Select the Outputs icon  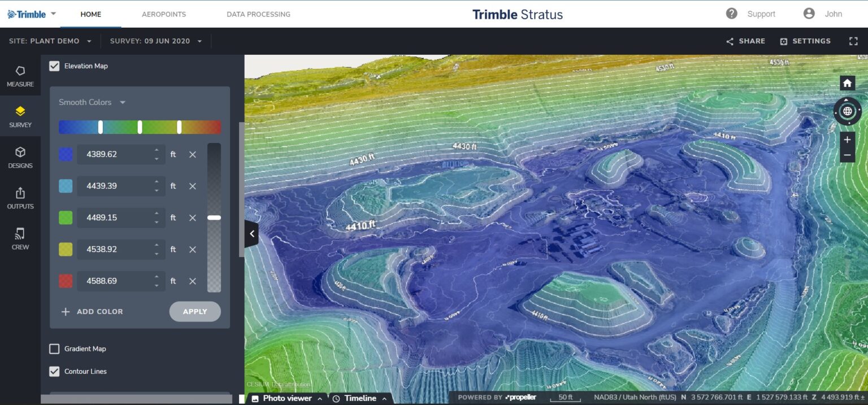(20, 197)
